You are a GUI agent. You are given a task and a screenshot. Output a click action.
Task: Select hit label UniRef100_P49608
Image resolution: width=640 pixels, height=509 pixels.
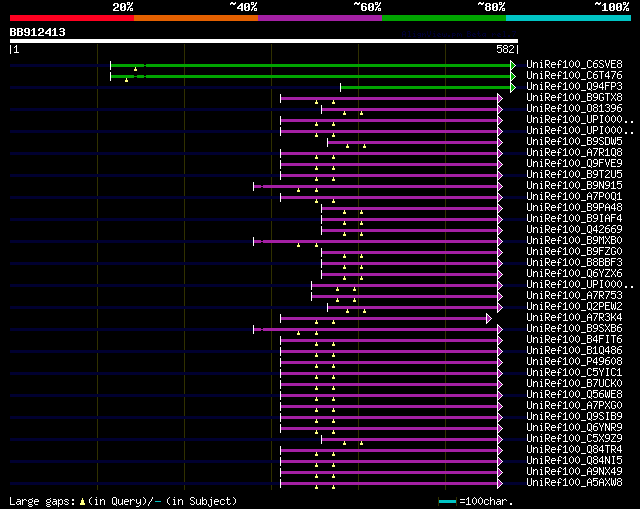click(574, 362)
